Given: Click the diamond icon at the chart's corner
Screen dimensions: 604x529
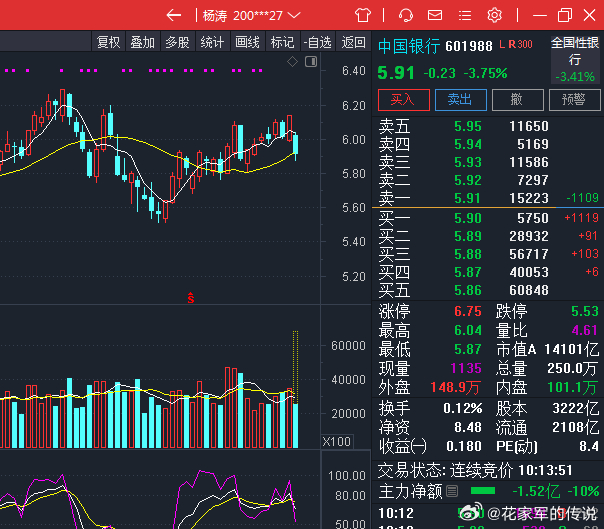Looking at the screenshot, I should point(292,61).
